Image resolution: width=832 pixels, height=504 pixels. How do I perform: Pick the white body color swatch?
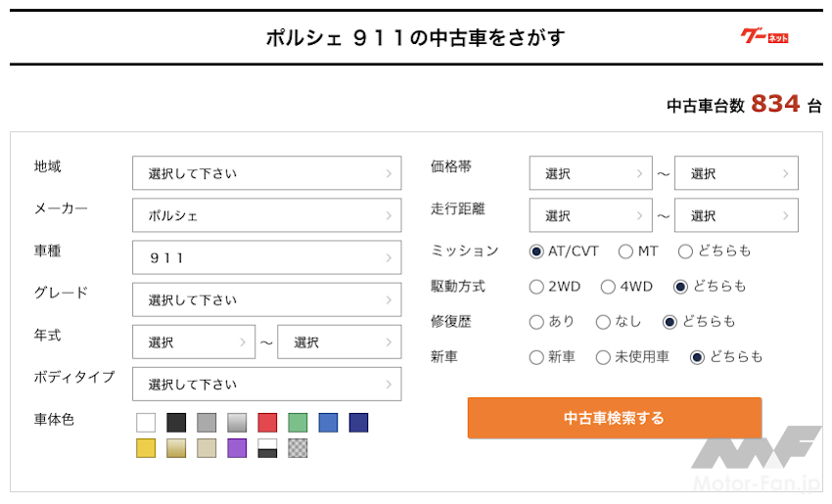point(146,423)
